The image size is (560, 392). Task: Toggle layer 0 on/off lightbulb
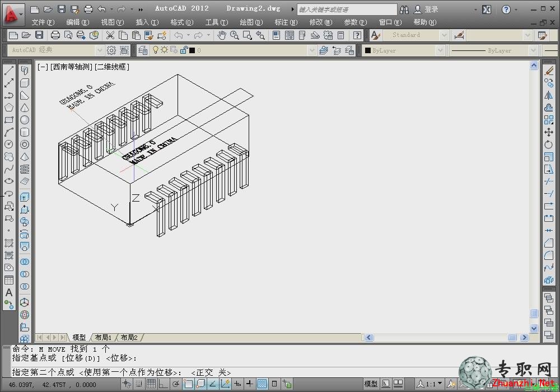click(156, 50)
